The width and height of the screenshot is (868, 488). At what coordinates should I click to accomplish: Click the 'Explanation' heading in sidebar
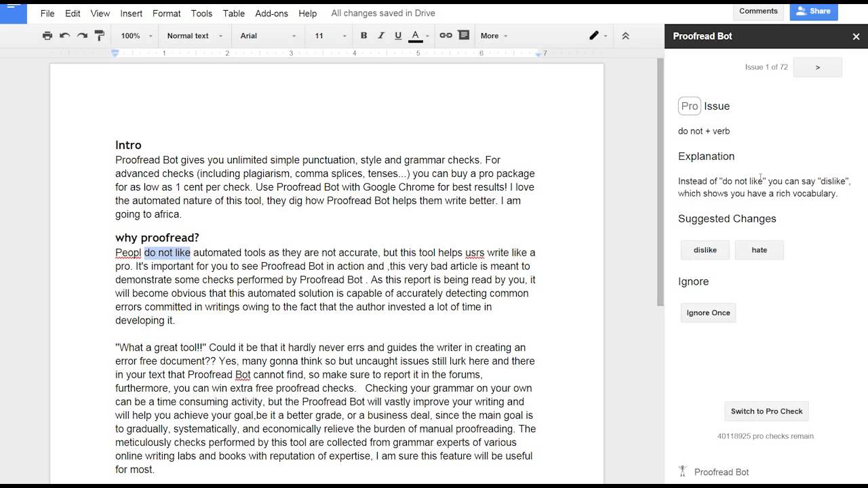[706, 157]
